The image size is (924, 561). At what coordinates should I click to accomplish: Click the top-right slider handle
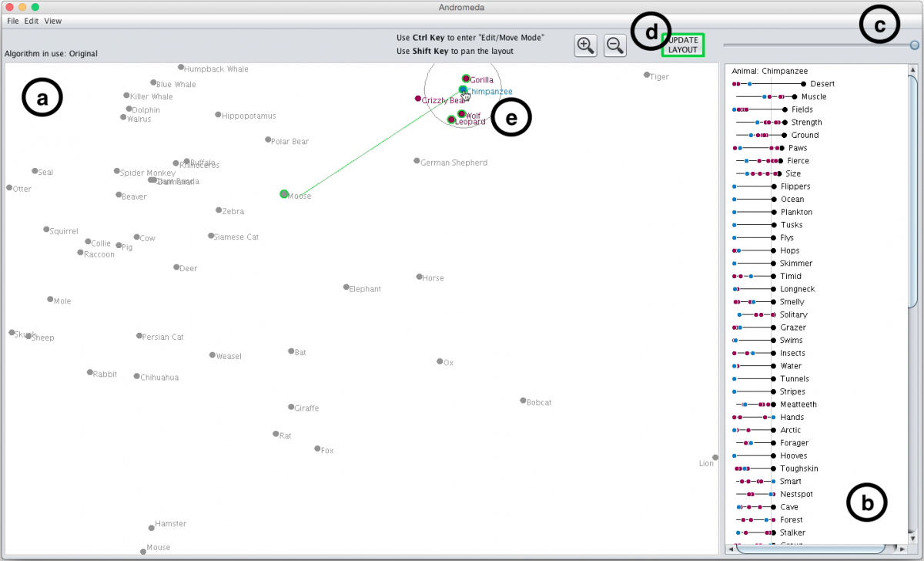pos(914,45)
